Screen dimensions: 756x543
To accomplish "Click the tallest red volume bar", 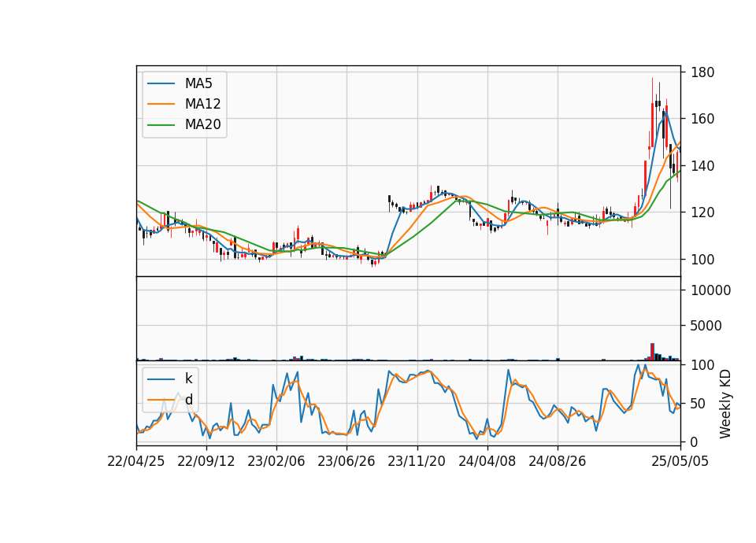I will click(652, 352).
